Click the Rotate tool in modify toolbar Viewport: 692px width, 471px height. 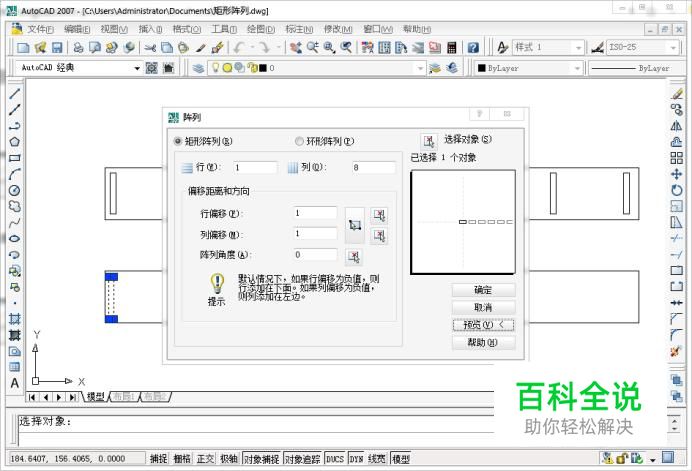(x=677, y=190)
